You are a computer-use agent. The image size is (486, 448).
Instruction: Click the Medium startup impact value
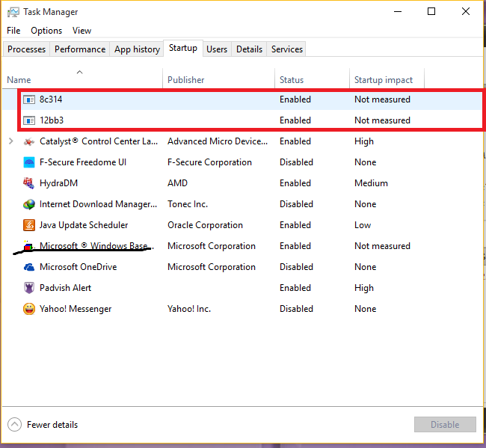point(371,183)
